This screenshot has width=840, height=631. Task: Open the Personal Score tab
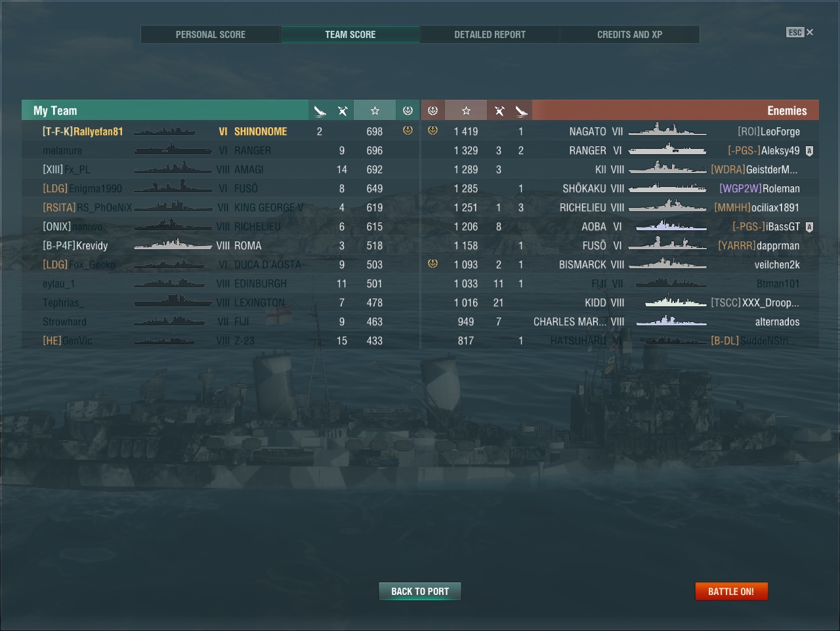(211, 34)
